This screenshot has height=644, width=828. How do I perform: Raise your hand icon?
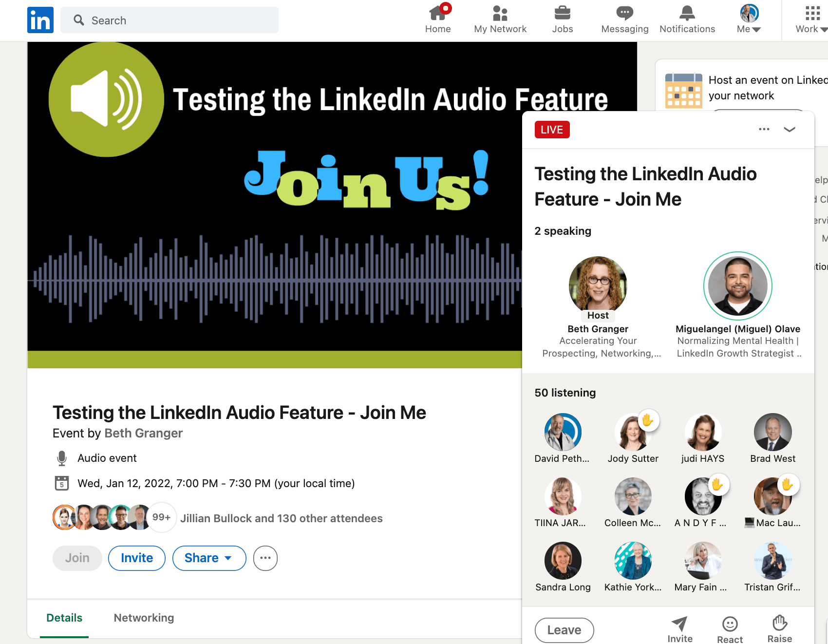click(780, 623)
